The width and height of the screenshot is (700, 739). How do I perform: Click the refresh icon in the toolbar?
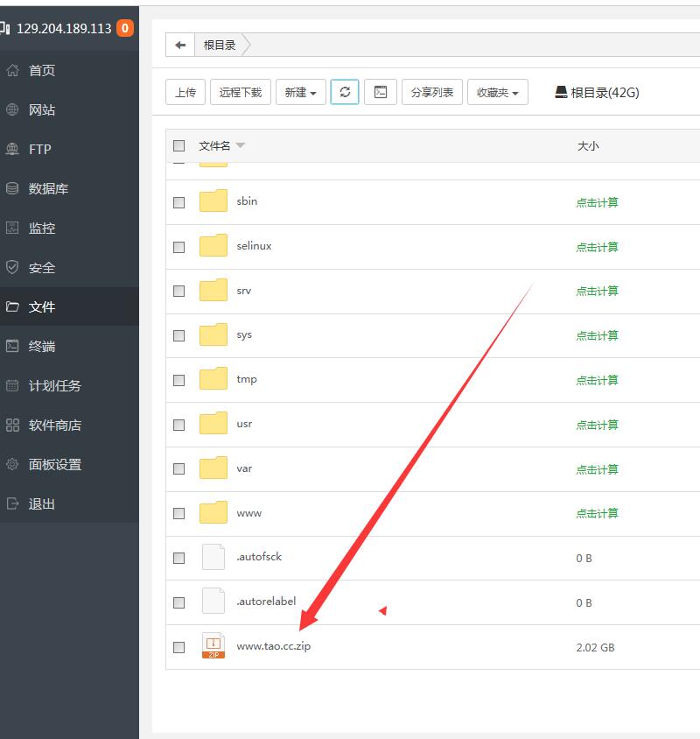click(345, 92)
